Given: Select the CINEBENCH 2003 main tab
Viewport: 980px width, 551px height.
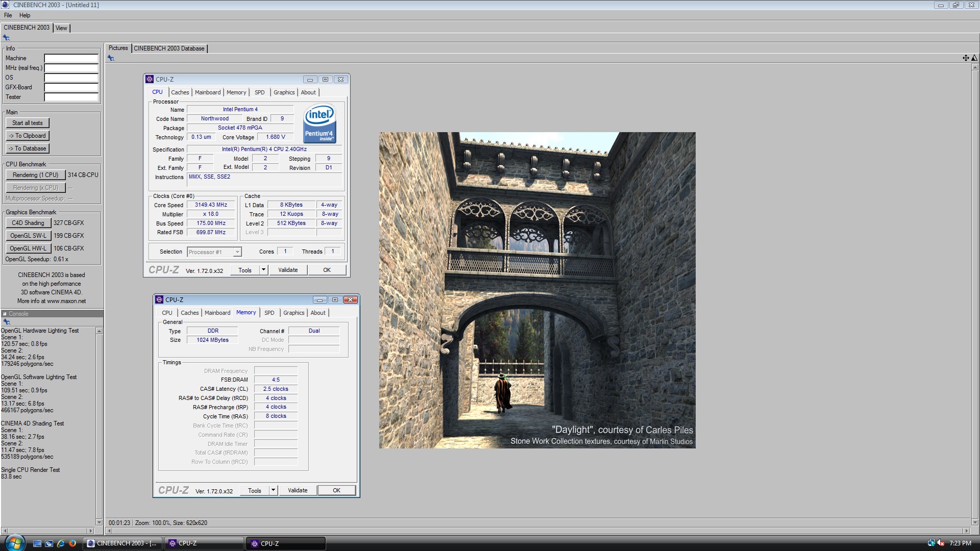Looking at the screenshot, I should coord(27,28).
